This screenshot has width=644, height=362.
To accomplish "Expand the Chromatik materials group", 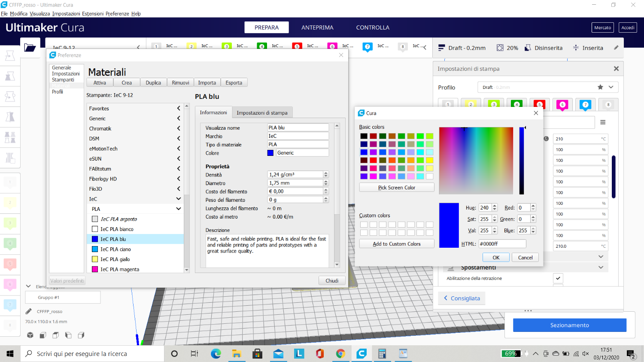I will point(179,128).
